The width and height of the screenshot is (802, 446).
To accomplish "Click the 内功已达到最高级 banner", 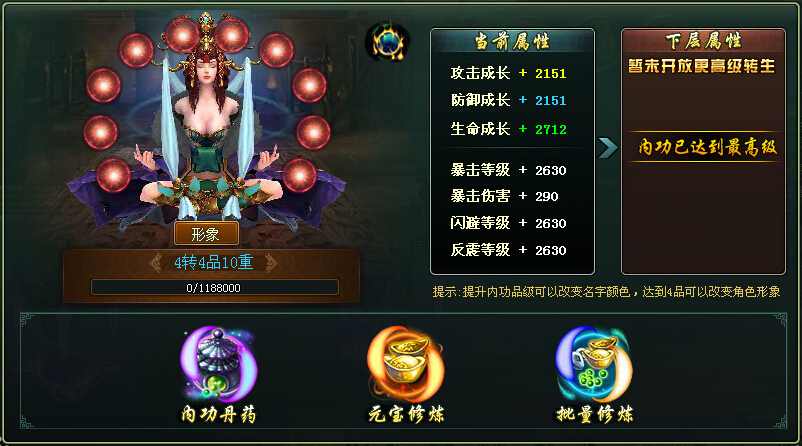I will 707,147.
